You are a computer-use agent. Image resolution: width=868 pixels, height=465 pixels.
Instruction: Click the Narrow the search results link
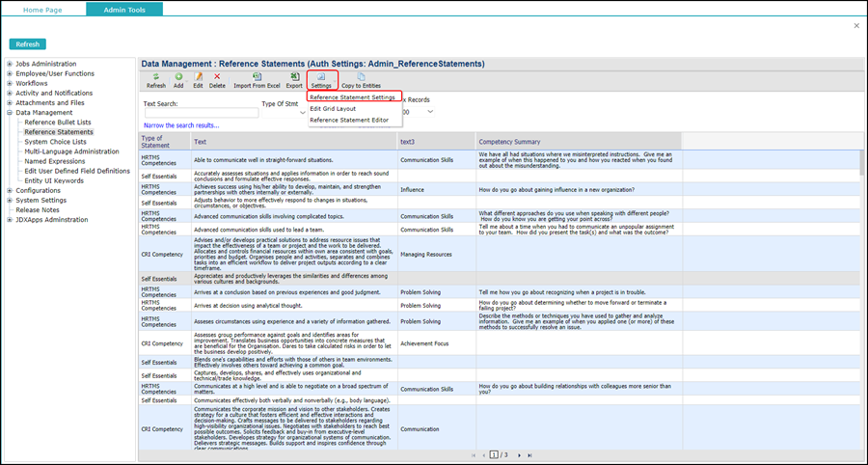click(x=180, y=125)
